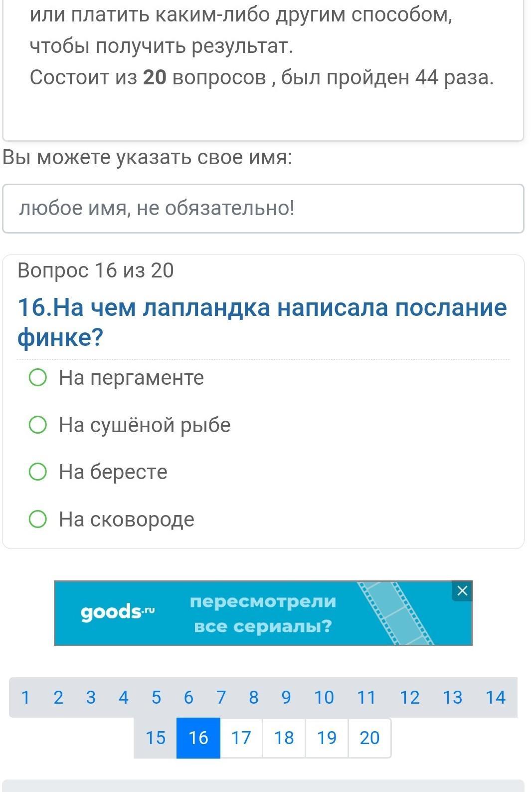Image resolution: width=532 pixels, height=792 pixels.
Task: Mark "На сковороде" as the answer
Action: 38,519
